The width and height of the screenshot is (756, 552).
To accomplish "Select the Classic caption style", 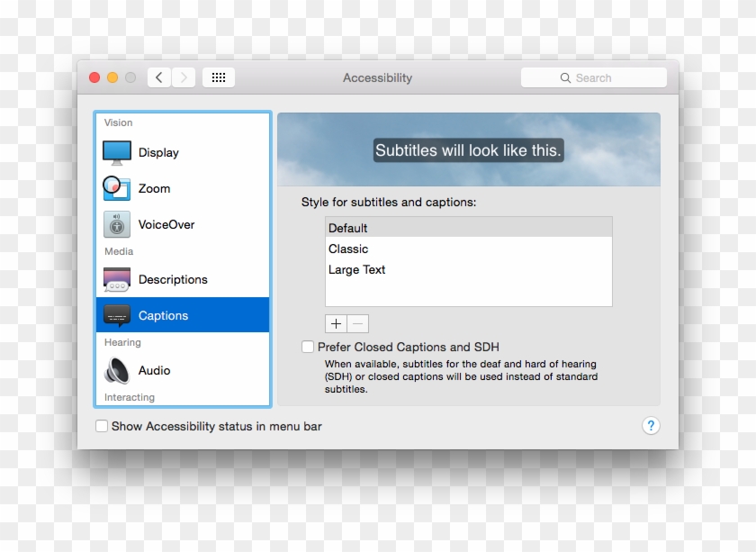I will pyautogui.click(x=469, y=249).
